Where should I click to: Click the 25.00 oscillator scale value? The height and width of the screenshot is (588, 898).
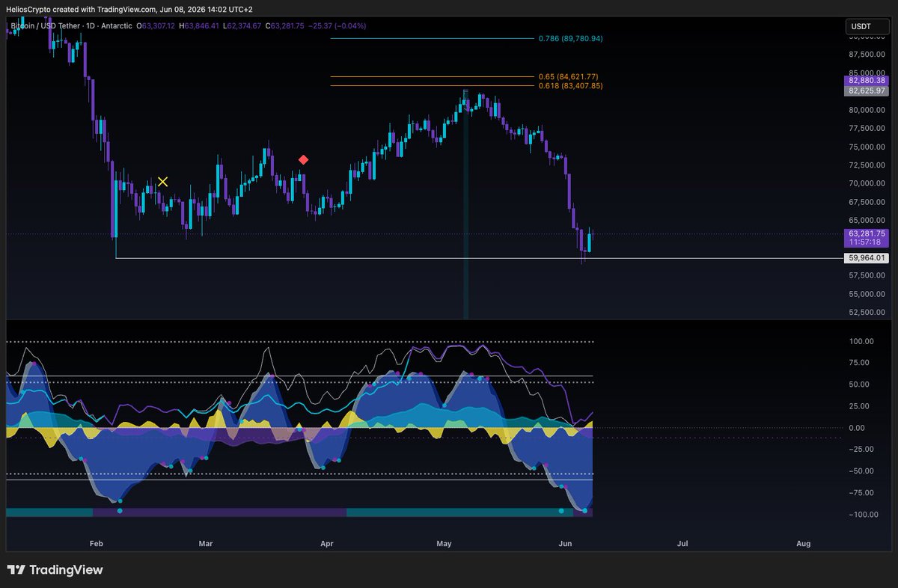pyautogui.click(x=861, y=406)
